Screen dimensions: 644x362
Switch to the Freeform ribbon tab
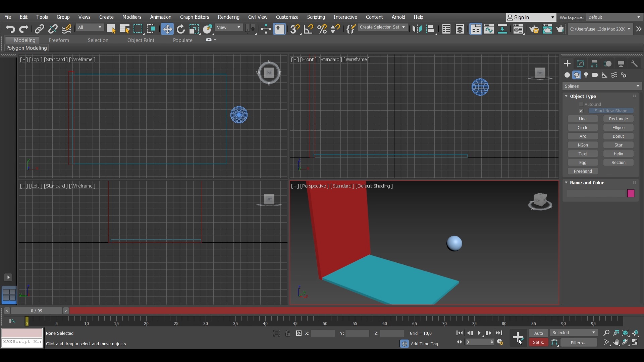pos(59,40)
